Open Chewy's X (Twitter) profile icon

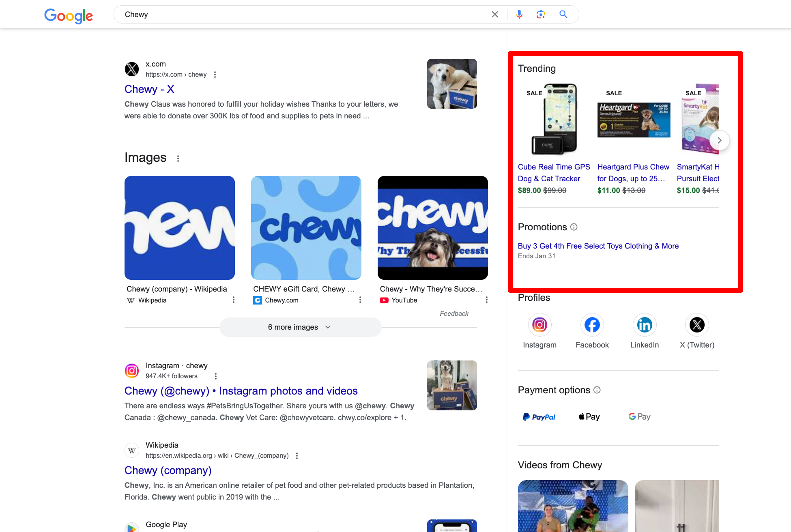[x=696, y=325]
